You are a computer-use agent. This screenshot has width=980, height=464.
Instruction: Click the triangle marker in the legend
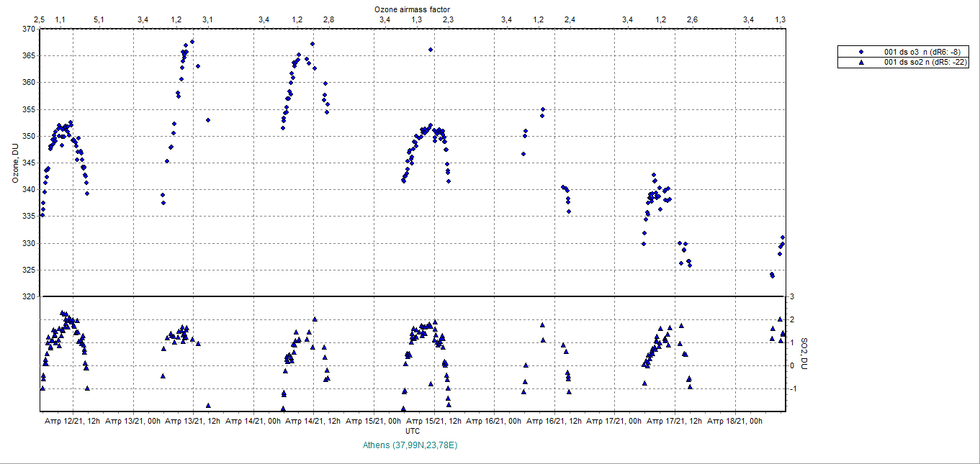[x=861, y=63]
